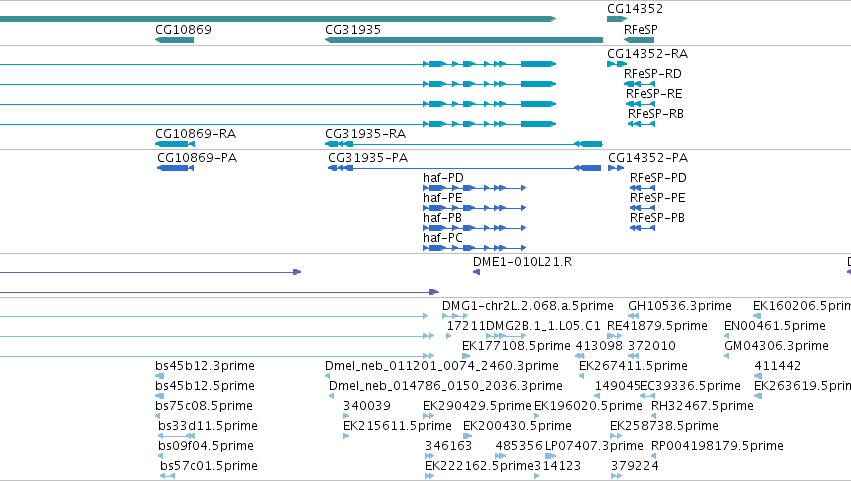851x481 pixels.
Task: Select the 413098 feature label
Action: click(x=599, y=346)
